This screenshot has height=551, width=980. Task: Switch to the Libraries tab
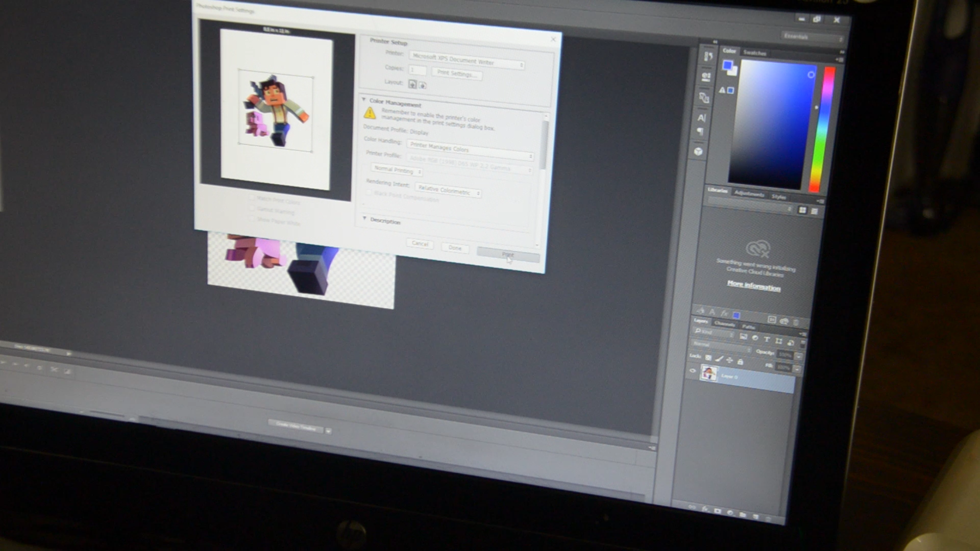(718, 190)
